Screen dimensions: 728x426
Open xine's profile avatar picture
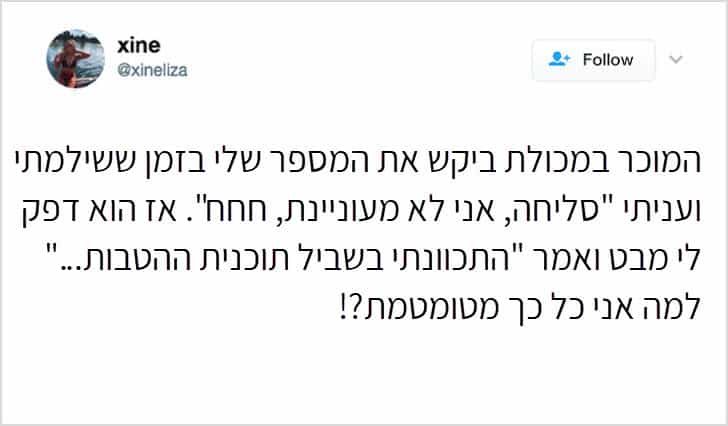click(x=75, y=59)
